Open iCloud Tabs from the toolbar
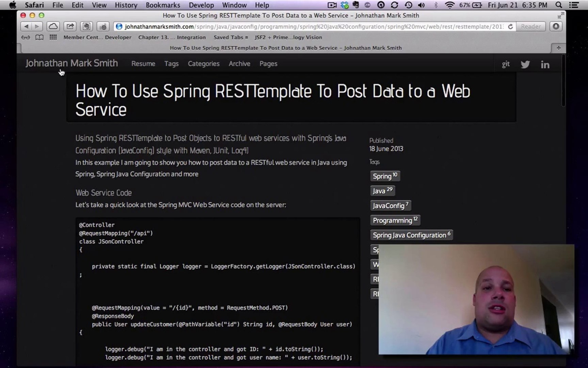The height and width of the screenshot is (368, 588). pos(53,26)
